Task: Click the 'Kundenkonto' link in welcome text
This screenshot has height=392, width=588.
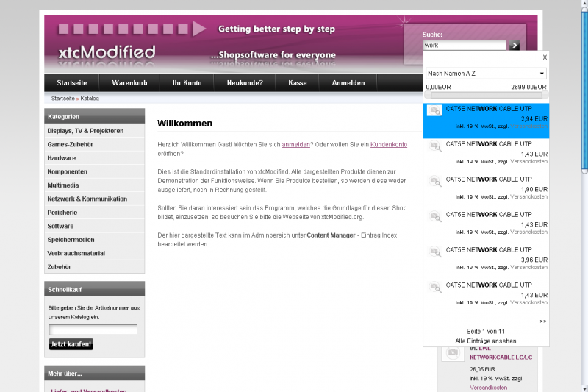Action: click(x=389, y=144)
